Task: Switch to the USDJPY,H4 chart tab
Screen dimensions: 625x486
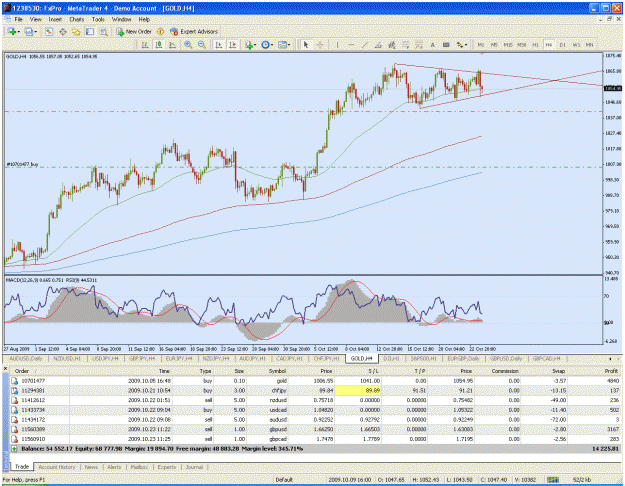Action: (x=105, y=358)
